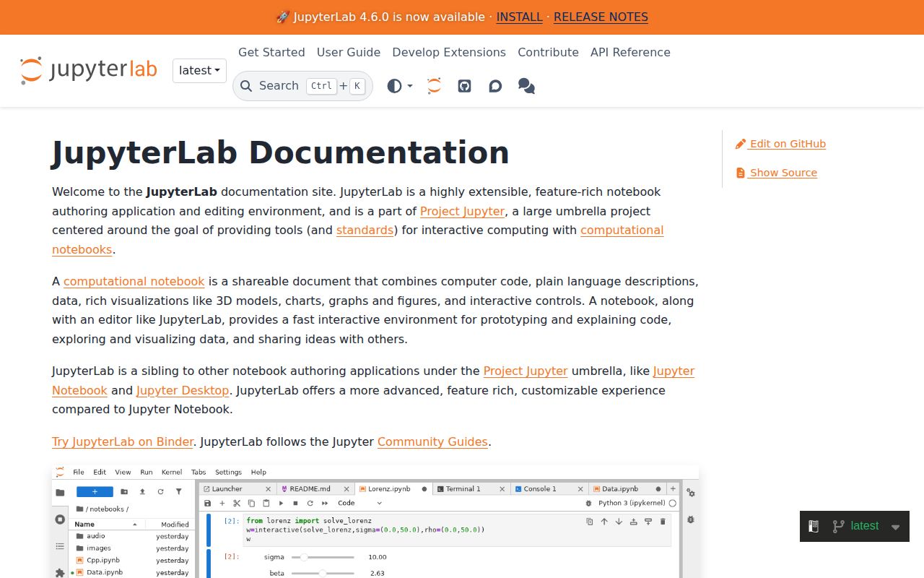Click Edit on GitHub
The height and width of the screenshot is (578, 924).
pos(780,144)
